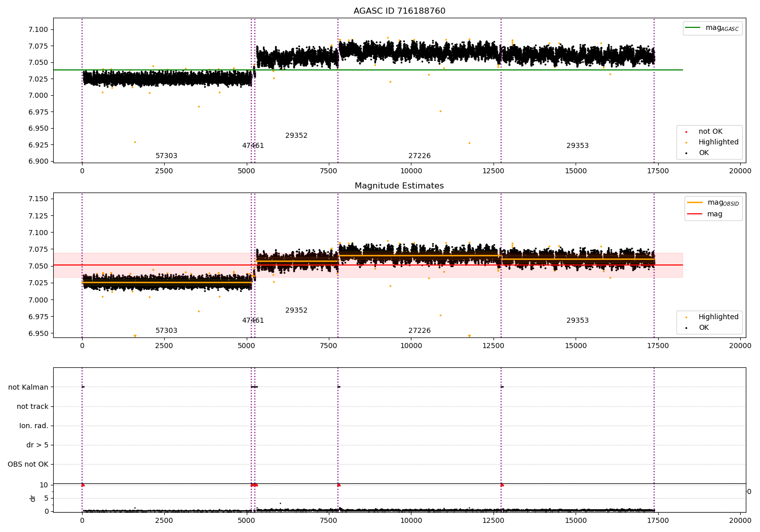The width and height of the screenshot is (760, 532).
Task: Click the "OBS not OK" axis label
Action: [x=28, y=465]
